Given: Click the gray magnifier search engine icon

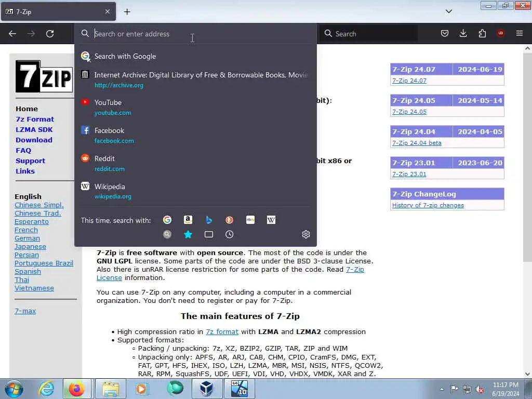Looking at the screenshot, I should (167, 234).
